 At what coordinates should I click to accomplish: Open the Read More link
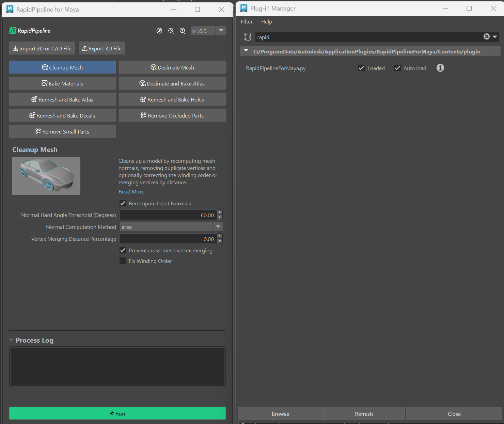pyautogui.click(x=131, y=192)
